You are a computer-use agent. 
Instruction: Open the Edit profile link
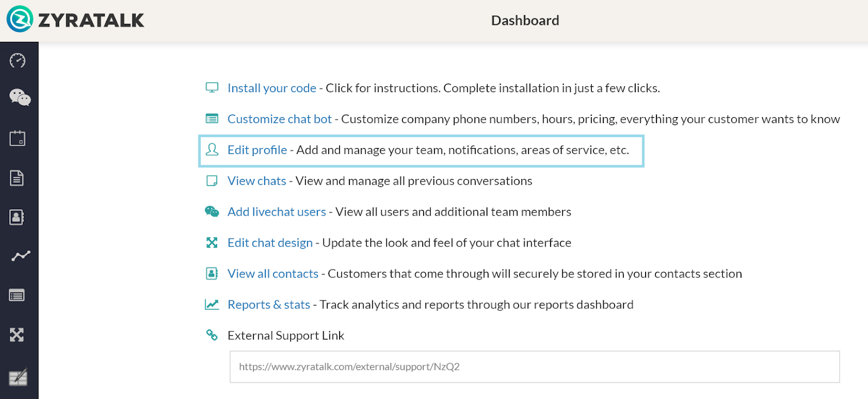(x=257, y=150)
